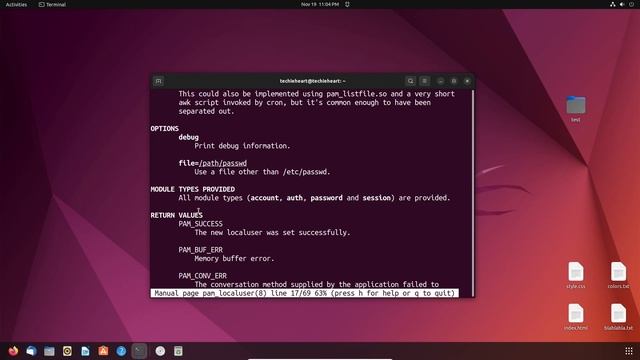Select colors.txt file on desktop
Screen dimensions: 640x360
tap(618, 275)
